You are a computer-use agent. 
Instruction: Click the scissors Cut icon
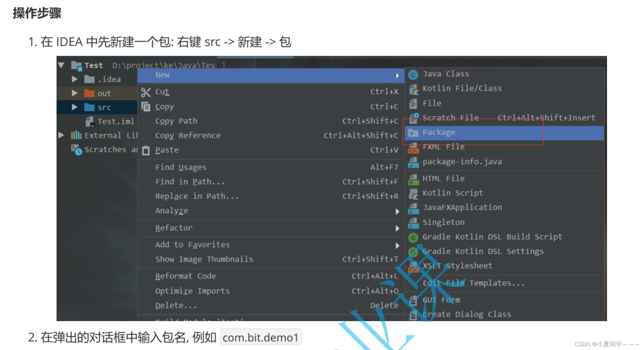(x=145, y=92)
